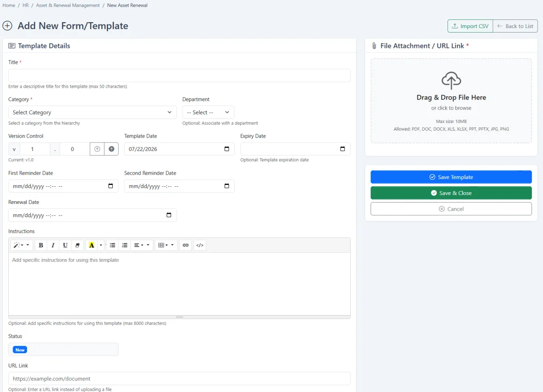Navigate to HR breadcrumb
Image resolution: width=543 pixels, height=392 pixels.
pyautogui.click(x=26, y=5)
